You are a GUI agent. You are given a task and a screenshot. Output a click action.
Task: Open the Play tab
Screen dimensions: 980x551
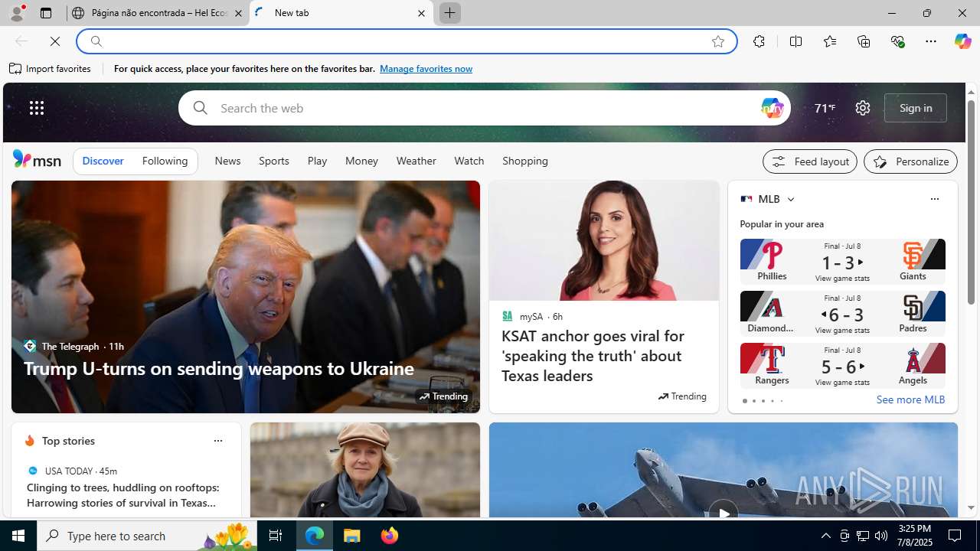coord(317,161)
